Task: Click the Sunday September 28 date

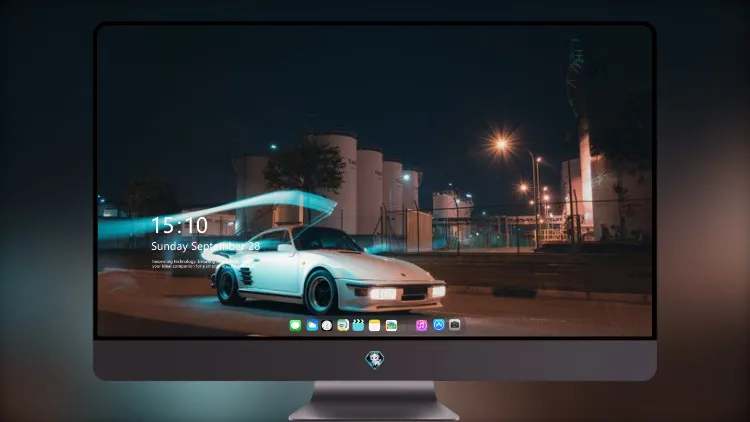Action: (x=206, y=246)
